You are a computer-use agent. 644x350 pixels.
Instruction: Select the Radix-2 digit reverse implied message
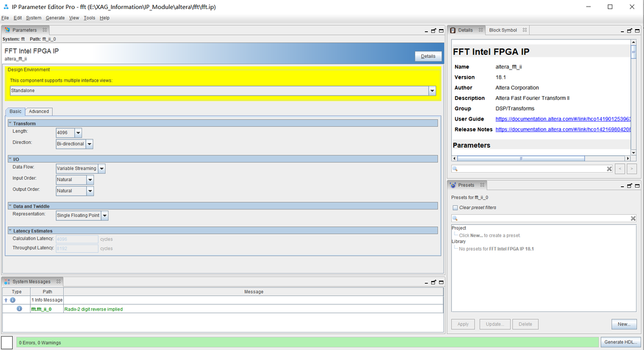(x=93, y=309)
